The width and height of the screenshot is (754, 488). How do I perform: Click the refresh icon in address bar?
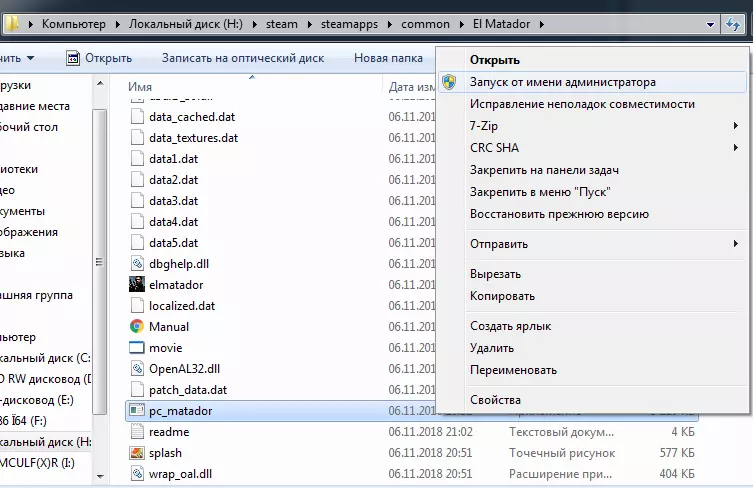coord(733,24)
